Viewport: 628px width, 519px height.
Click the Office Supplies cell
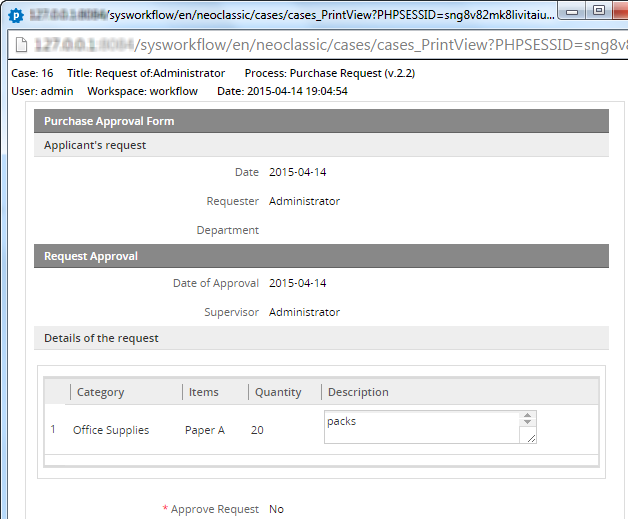[111, 430]
